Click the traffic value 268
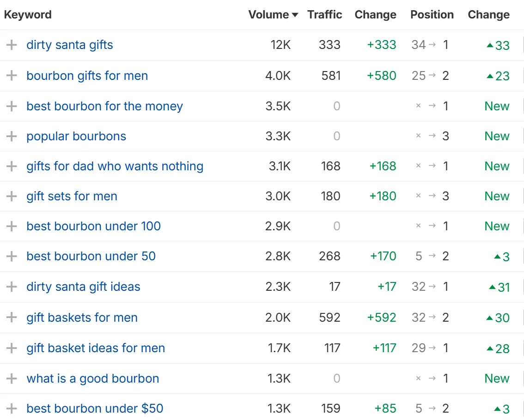 [x=329, y=257]
